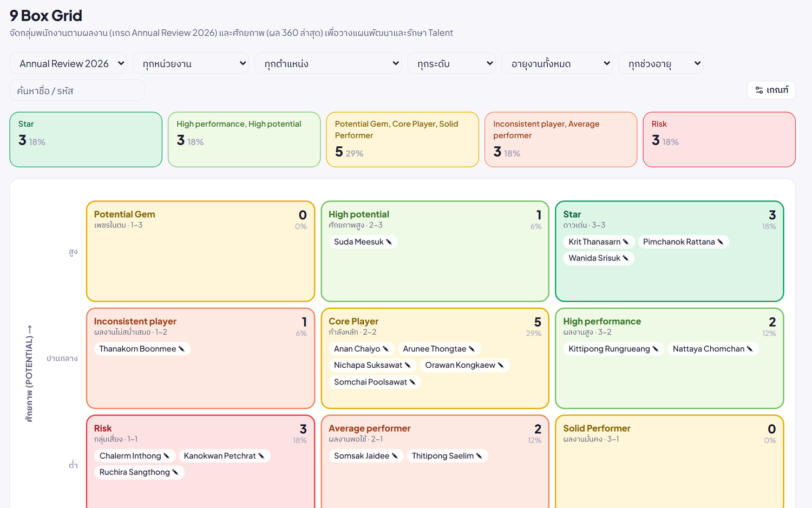
Task: Click the Somchai Poolsawat employee chip
Action: [x=375, y=382]
